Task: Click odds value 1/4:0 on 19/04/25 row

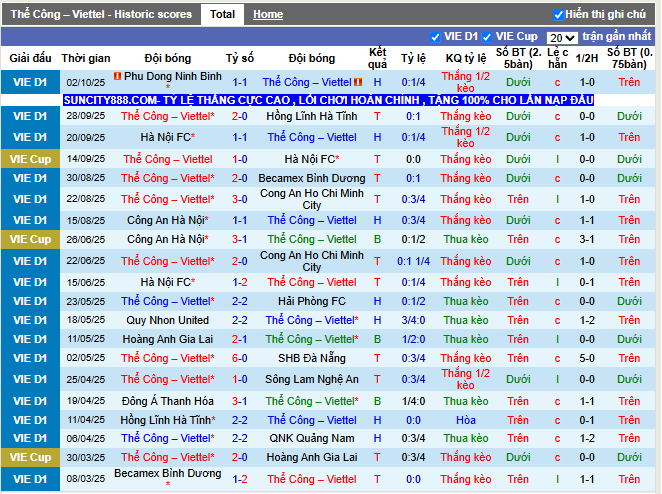Action: (413, 401)
